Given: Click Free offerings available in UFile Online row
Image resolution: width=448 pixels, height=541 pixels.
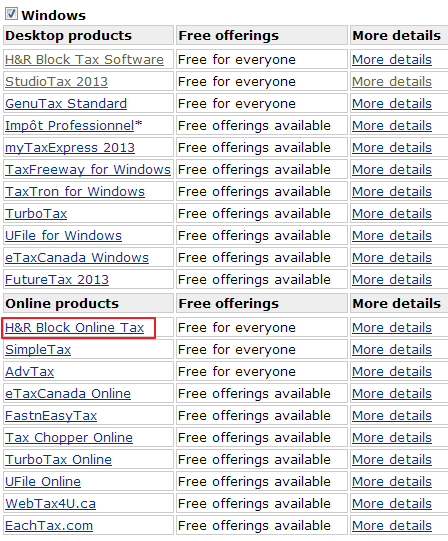Looking at the screenshot, I should [x=254, y=482].
